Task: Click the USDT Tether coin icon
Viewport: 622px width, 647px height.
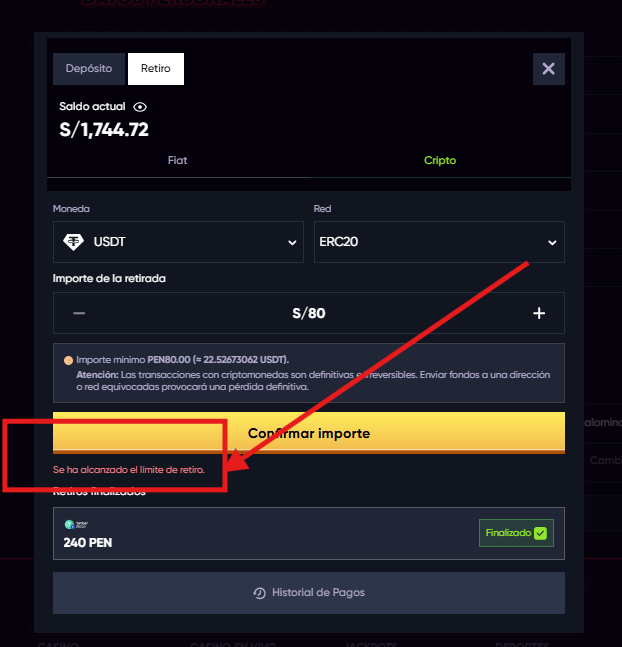Action: coord(73,242)
